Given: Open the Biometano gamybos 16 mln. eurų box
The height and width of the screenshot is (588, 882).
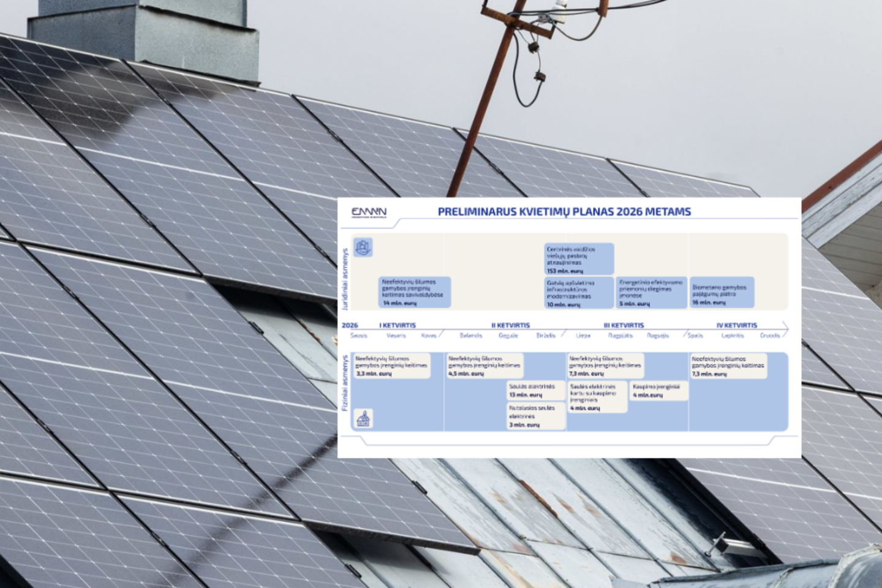Looking at the screenshot, I should pyautogui.click(x=722, y=293).
